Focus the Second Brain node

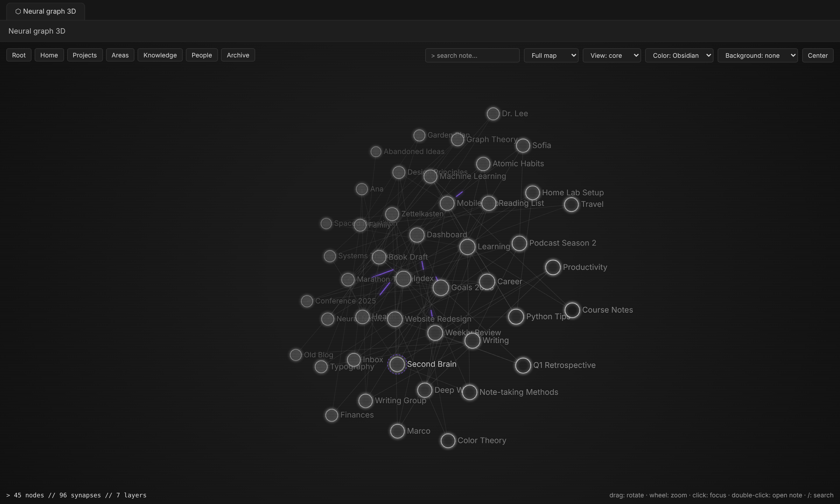point(397,364)
